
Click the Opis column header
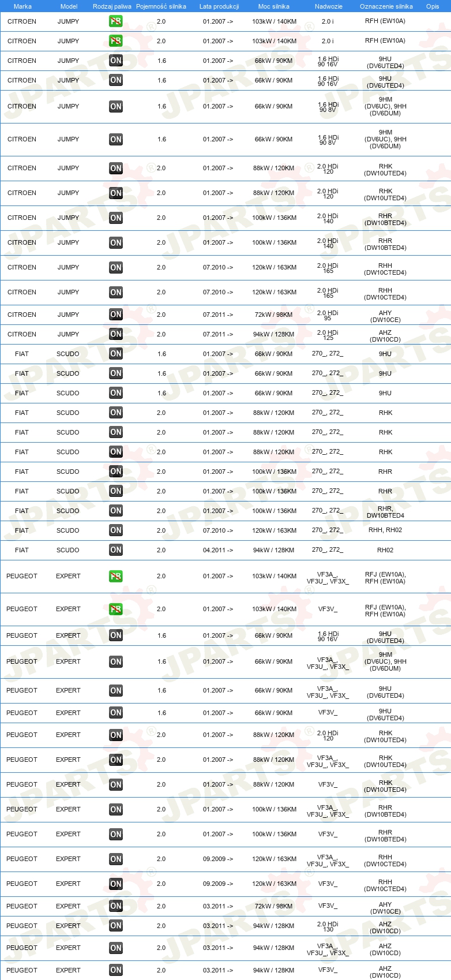[433, 6]
